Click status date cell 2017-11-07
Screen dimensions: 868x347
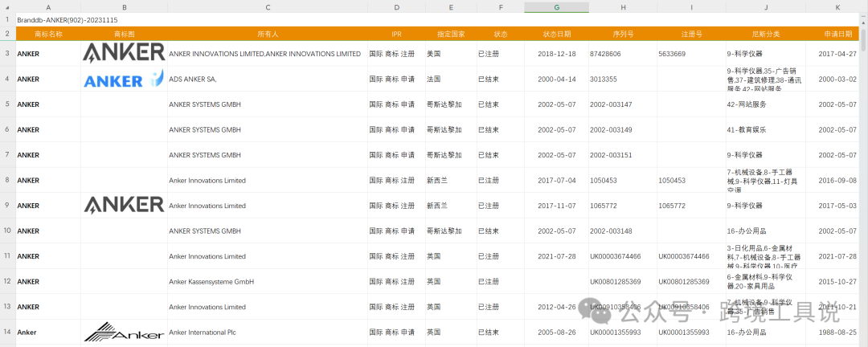click(x=557, y=206)
